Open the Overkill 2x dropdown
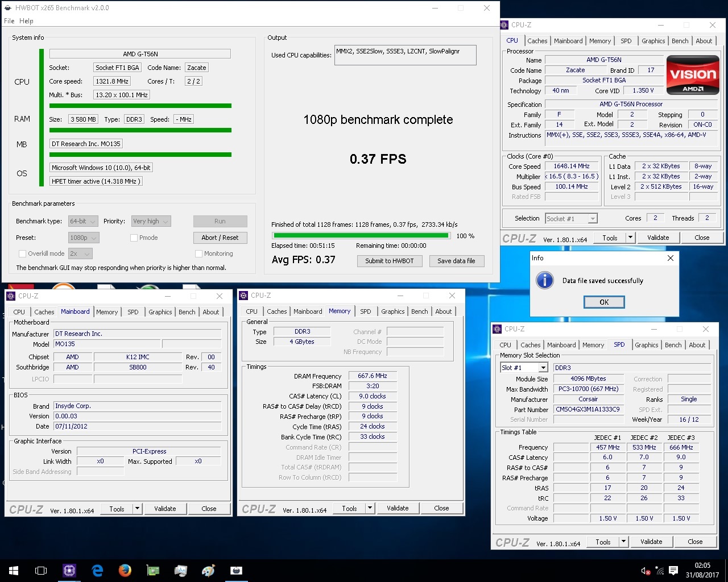The height and width of the screenshot is (582, 728). point(80,254)
